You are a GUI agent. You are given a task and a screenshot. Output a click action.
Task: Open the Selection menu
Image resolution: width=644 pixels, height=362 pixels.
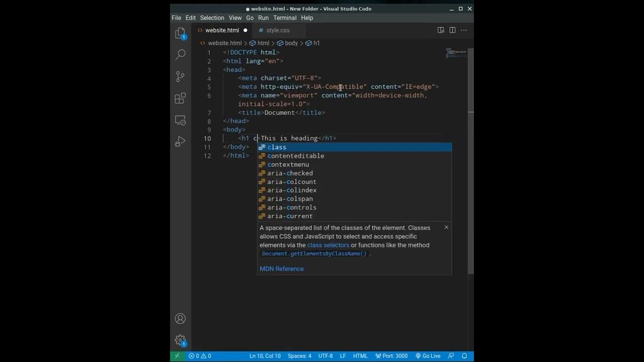[212, 18]
